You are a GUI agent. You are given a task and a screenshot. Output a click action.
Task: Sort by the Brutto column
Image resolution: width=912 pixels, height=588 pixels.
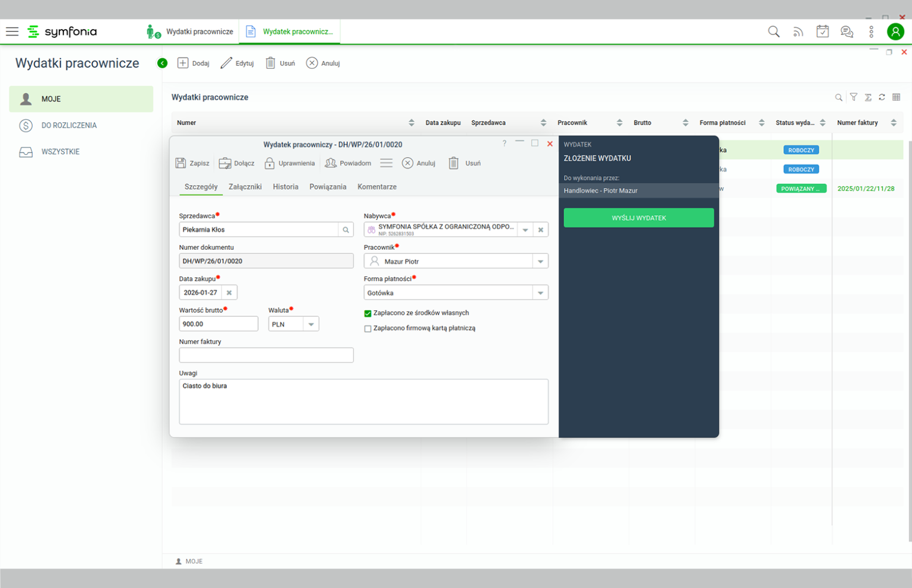(685, 123)
